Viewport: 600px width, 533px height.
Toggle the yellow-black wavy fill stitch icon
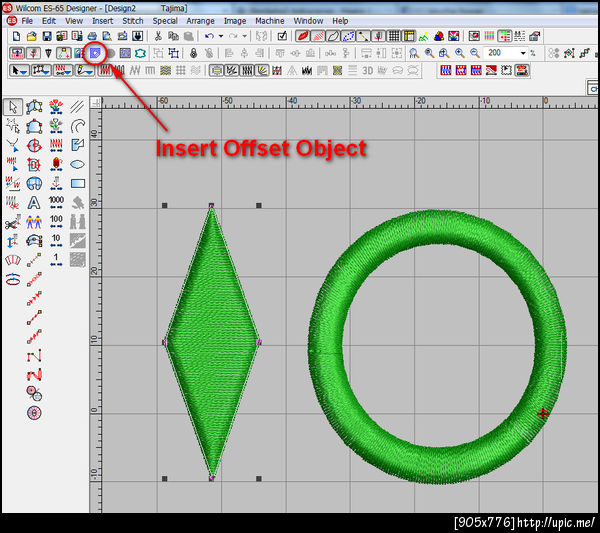(x=165, y=70)
